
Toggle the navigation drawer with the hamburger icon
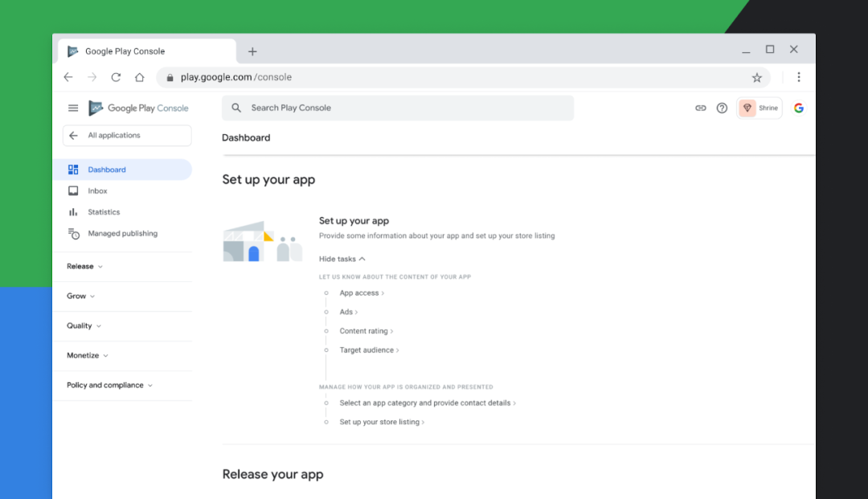tap(73, 108)
